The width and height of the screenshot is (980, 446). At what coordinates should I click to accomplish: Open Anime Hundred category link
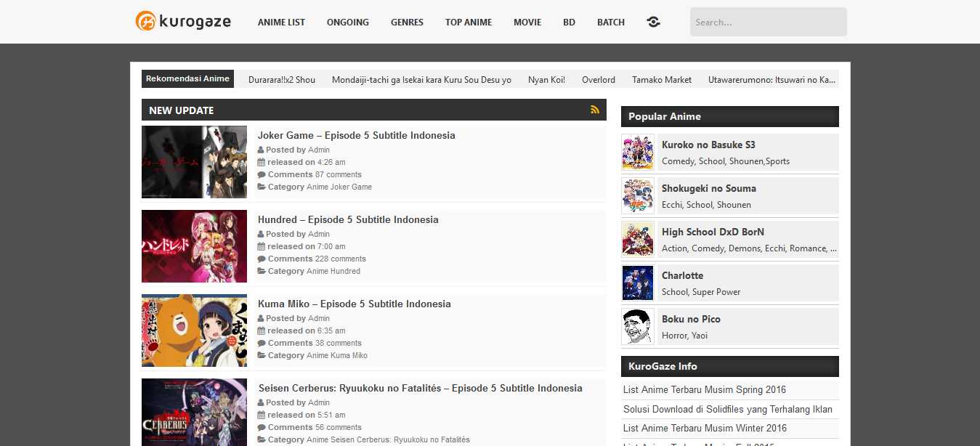[333, 271]
